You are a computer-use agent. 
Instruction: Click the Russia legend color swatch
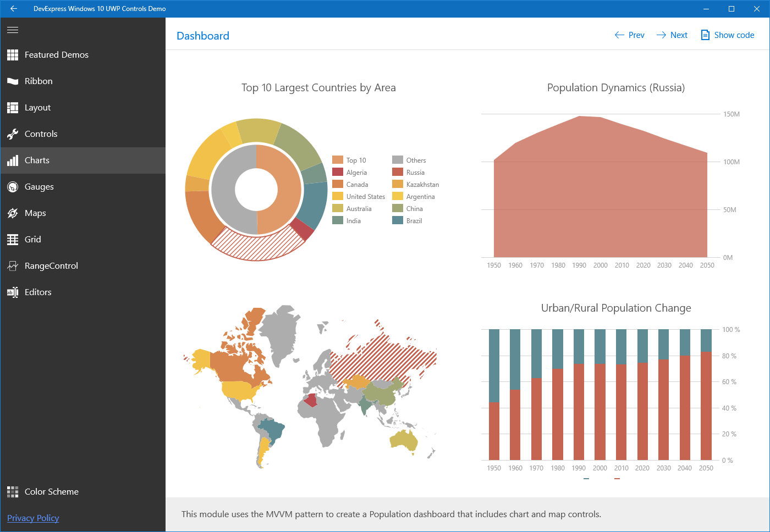point(398,172)
